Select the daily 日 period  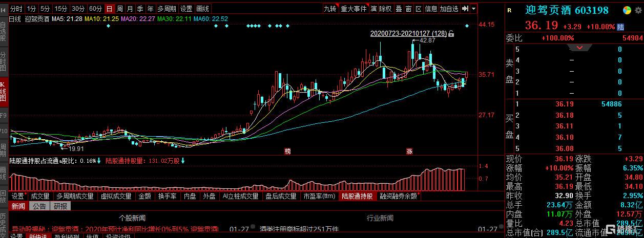pyautogui.click(x=109, y=9)
